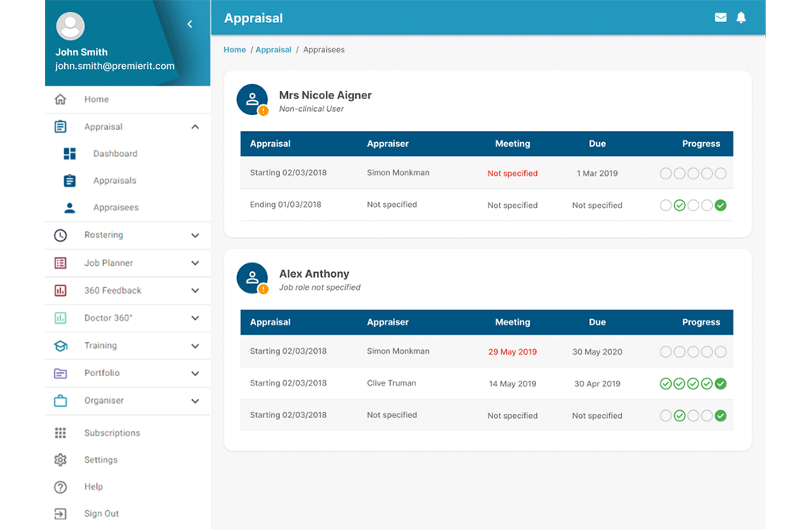Screen dimensions: 812x530
Task: Expand the Portfolio chevron
Action: 195,373
